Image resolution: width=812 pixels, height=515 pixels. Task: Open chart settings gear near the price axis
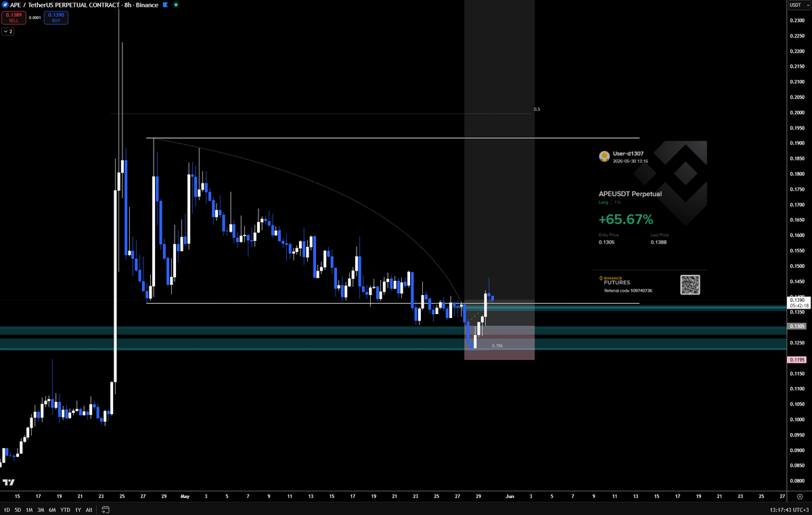tap(799, 496)
